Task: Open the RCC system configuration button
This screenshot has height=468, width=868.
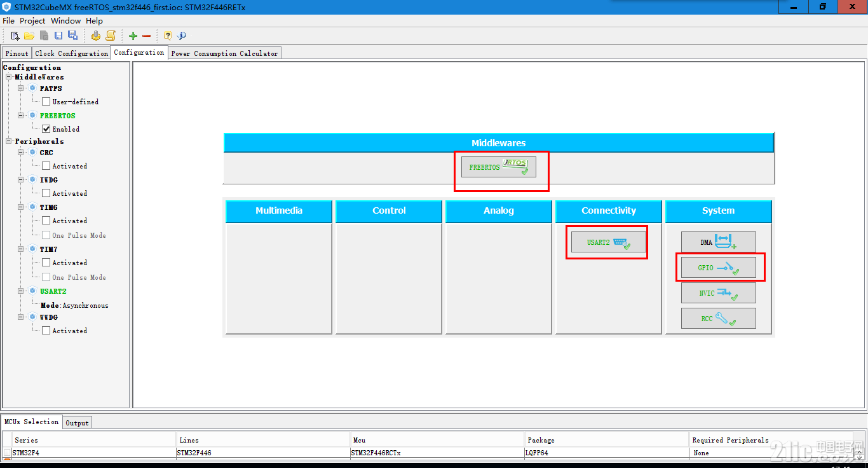Action: pos(719,319)
